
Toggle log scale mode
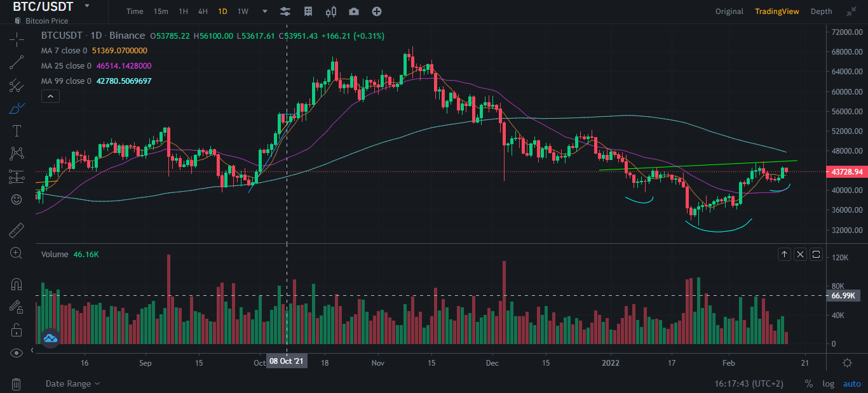(828, 383)
